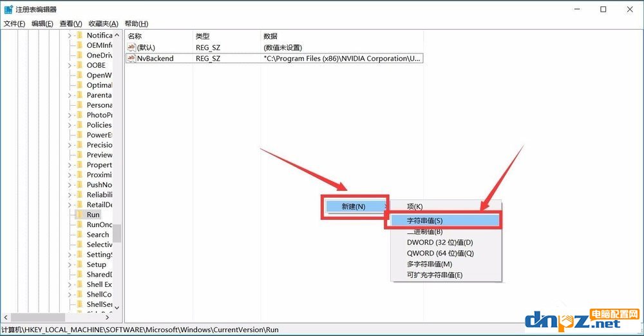Screen dimensions: 644x336
Task: Select 字符串值(S) in the submenu
Action: click(x=444, y=221)
